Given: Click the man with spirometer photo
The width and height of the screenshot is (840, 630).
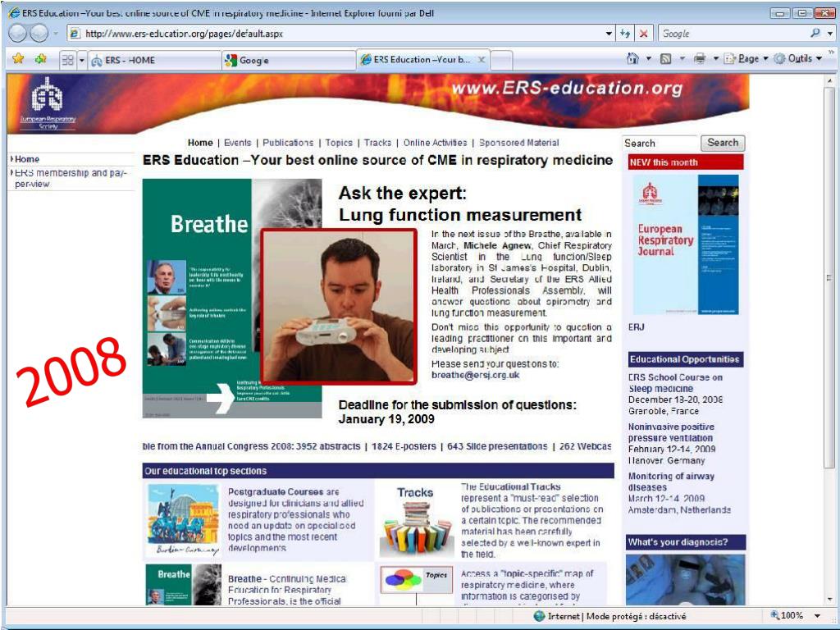Looking at the screenshot, I should pos(339,307).
